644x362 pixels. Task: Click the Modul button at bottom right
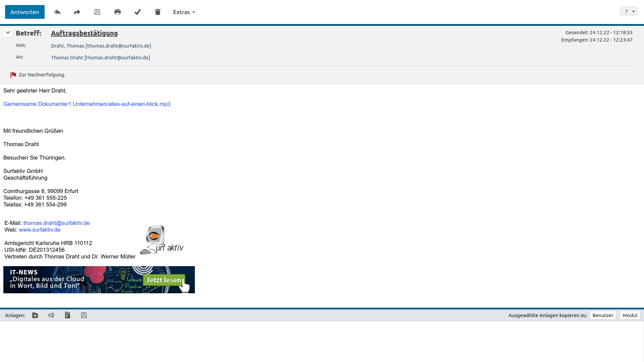630,315
